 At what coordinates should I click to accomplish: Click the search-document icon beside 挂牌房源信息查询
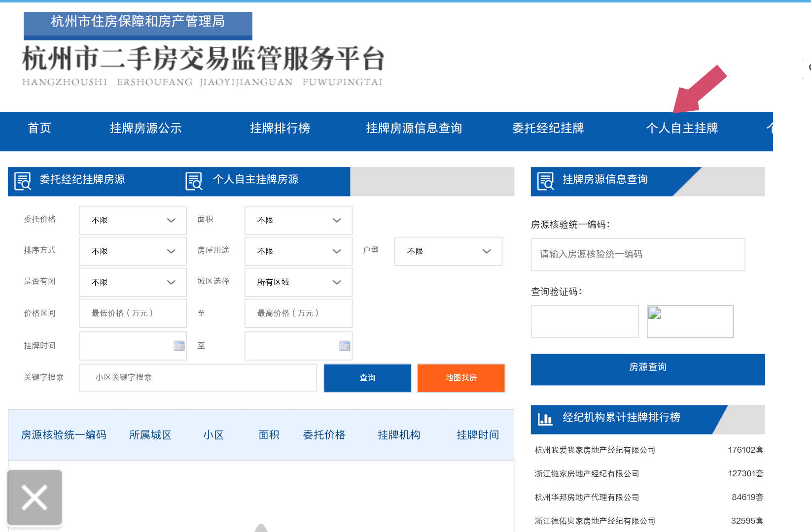pos(545,181)
